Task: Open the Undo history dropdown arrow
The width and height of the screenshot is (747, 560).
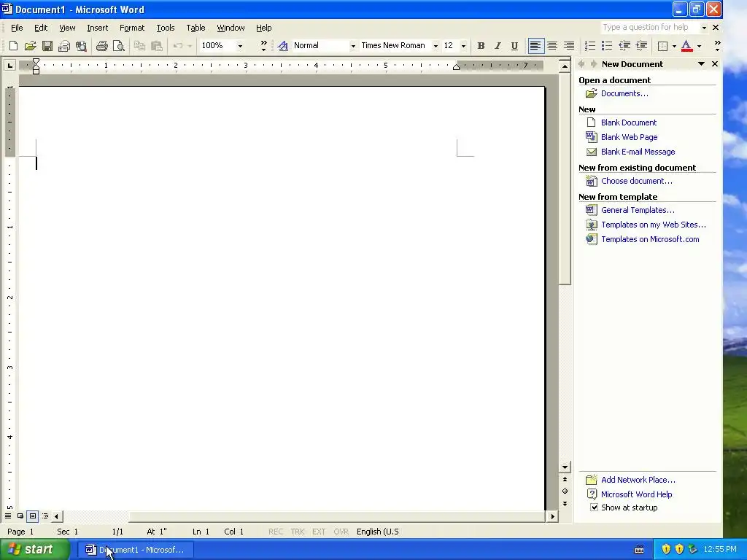Action: tap(190, 46)
